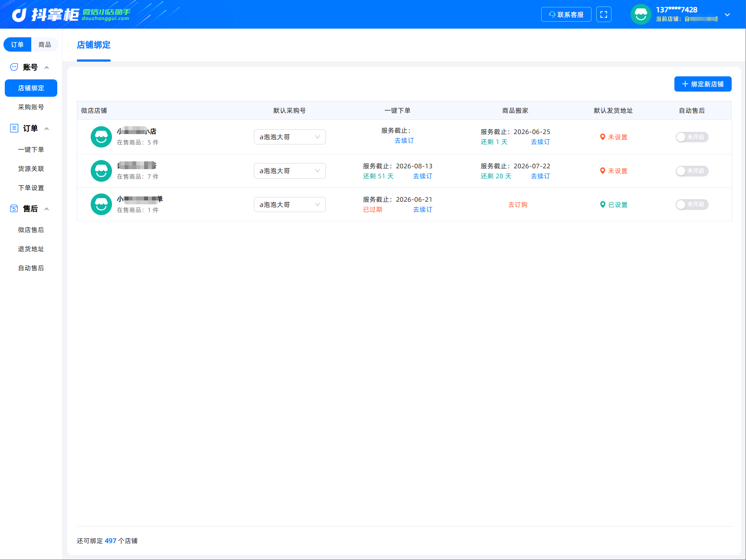This screenshot has height=560, width=746.
Task: Click 去订购 link for 商品搬家
Action: 518,205
